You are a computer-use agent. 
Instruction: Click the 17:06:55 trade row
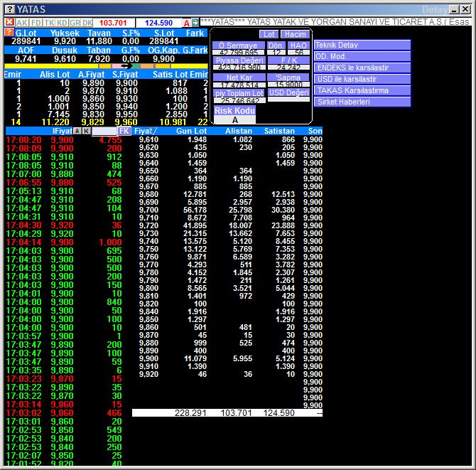coord(64,182)
